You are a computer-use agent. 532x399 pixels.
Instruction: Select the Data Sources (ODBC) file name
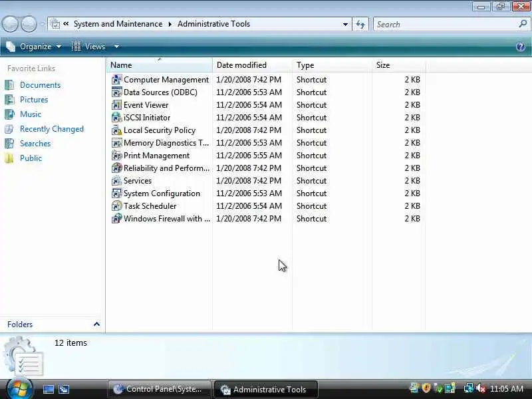[x=160, y=92]
